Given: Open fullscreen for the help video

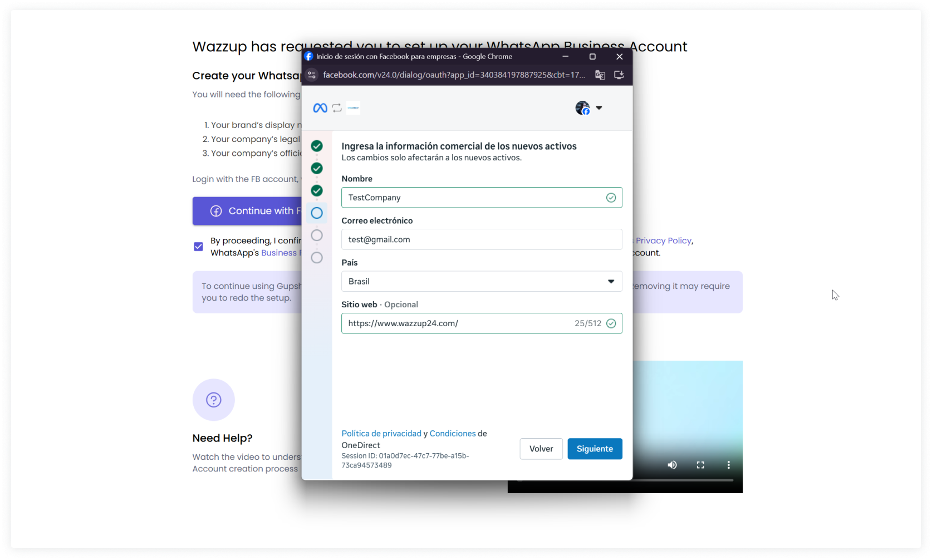Looking at the screenshot, I should tap(700, 465).
